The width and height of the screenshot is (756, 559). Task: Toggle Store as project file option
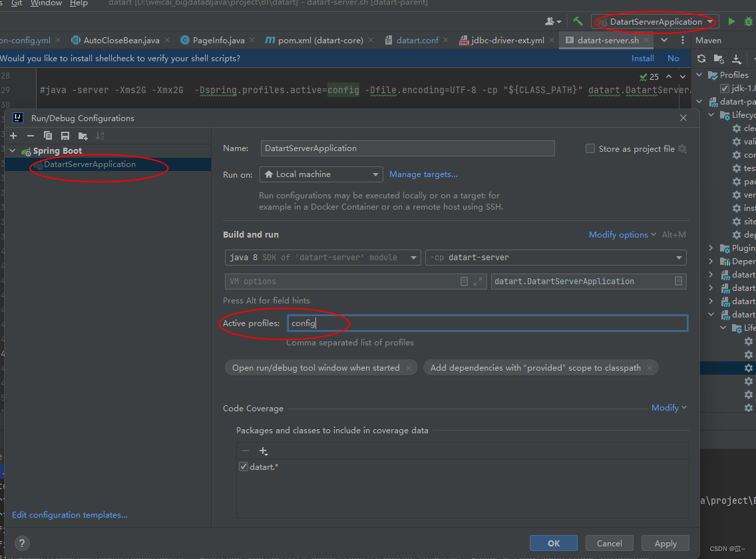[x=590, y=148]
